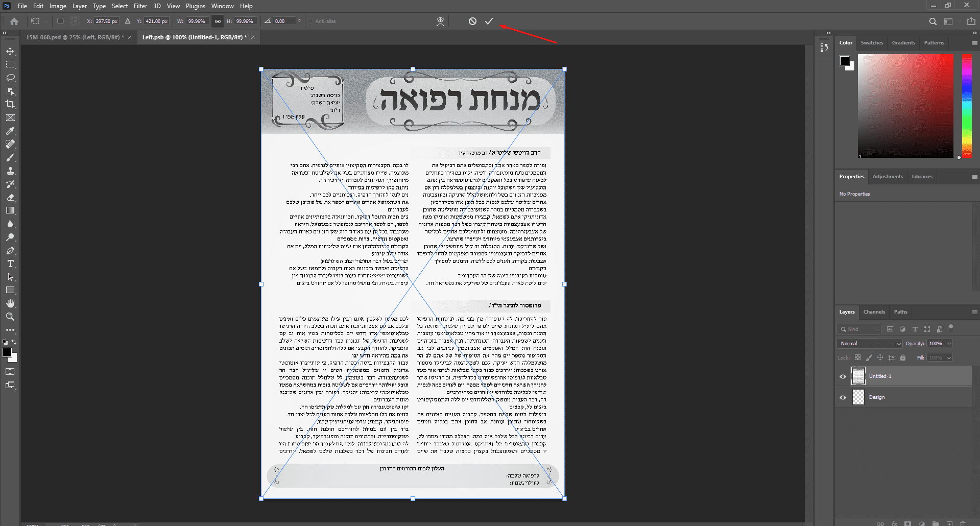The height and width of the screenshot is (526, 980).
Task: Toggle lock all for the layer
Action: (903, 358)
